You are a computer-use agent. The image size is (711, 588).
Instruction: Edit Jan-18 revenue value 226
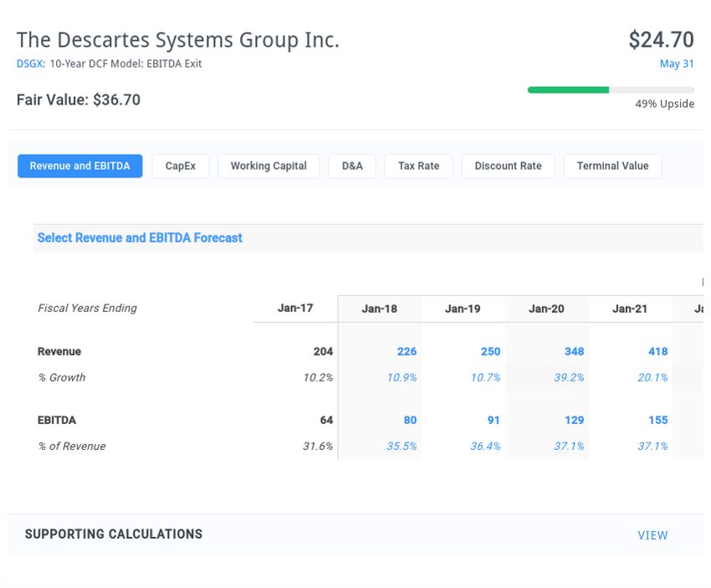pos(407,351)
